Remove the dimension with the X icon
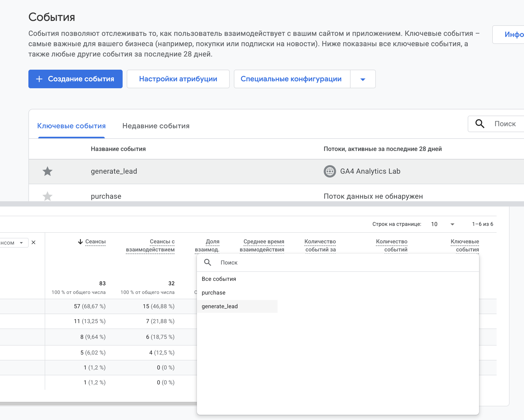Screen dimensions: 524x420 coord(34,243)
